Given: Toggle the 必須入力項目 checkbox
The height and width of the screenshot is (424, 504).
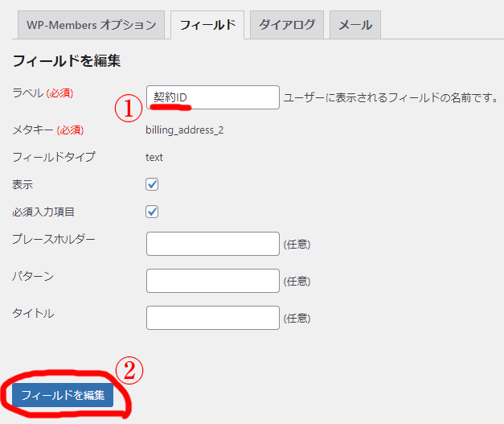Looking at the screenshot, I should coord(152,212).
